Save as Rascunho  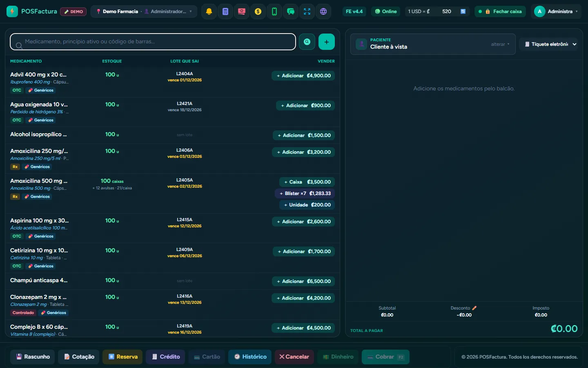[33, 357]
